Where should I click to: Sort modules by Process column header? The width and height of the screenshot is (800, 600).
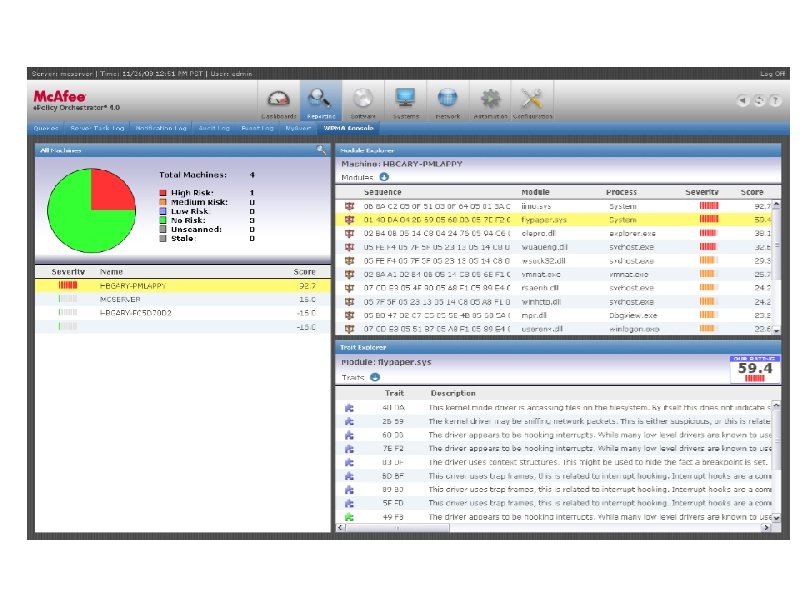(x=621, y=192)
